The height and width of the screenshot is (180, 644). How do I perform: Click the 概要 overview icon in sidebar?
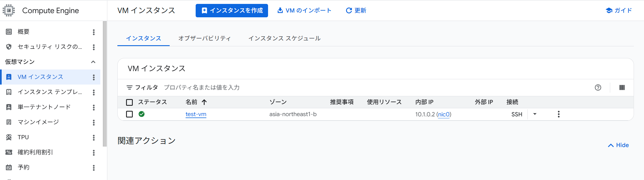click(x=9, y=32)
